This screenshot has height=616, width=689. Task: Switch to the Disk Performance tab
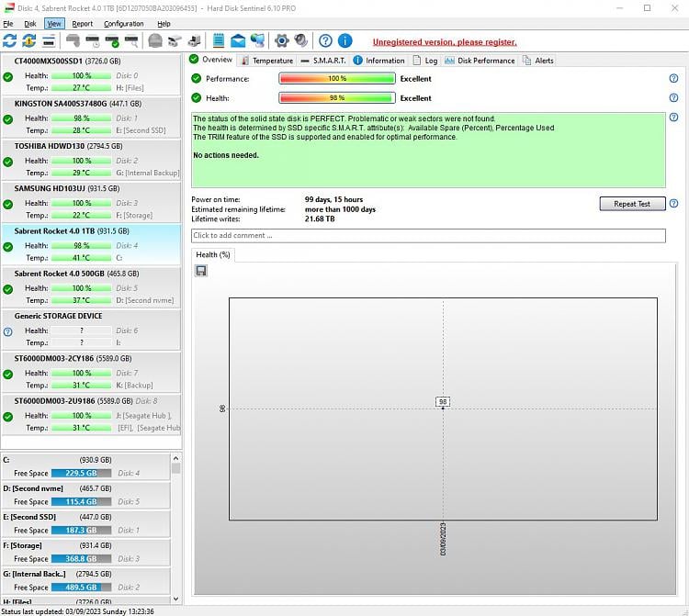tap(480, 61)
